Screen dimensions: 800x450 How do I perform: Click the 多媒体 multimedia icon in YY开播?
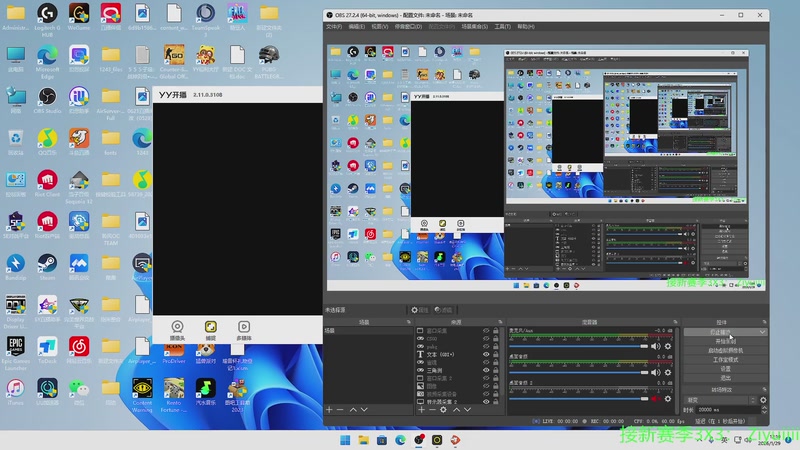click(x=243, y=328)
